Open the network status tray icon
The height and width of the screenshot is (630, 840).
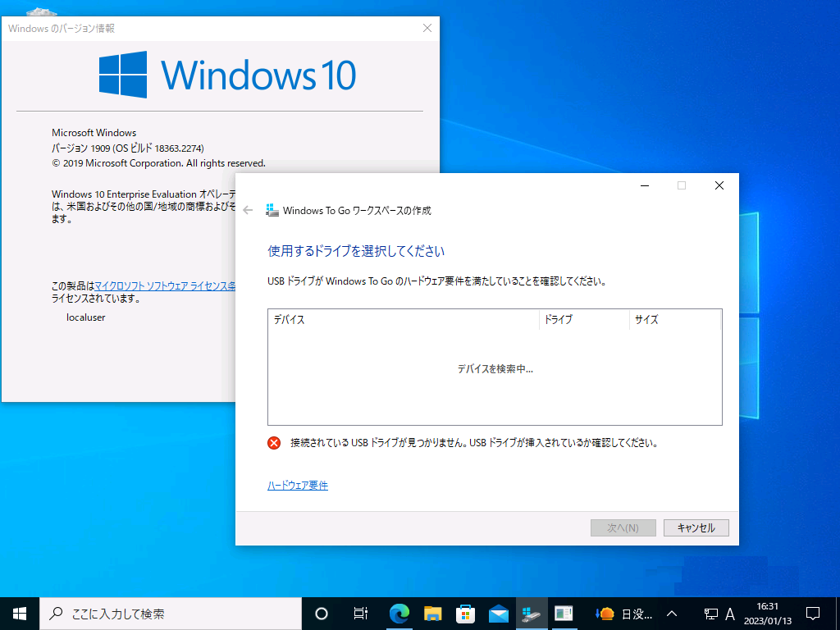[x=710, y=614]
